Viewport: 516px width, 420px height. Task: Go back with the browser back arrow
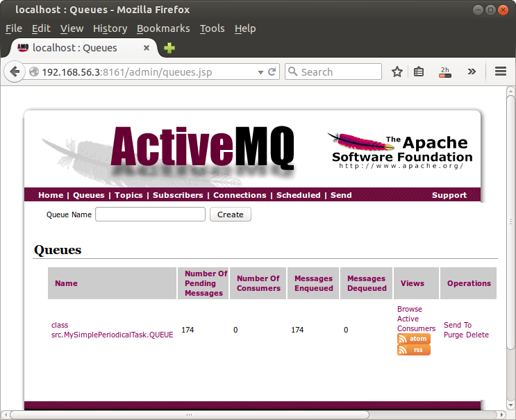[15, 72]
